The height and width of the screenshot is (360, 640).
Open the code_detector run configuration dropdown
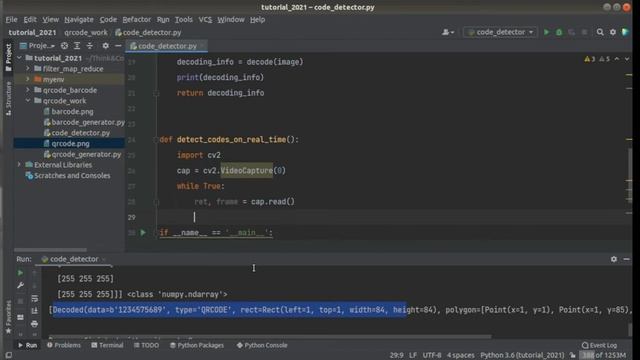(x=500, y=32)
